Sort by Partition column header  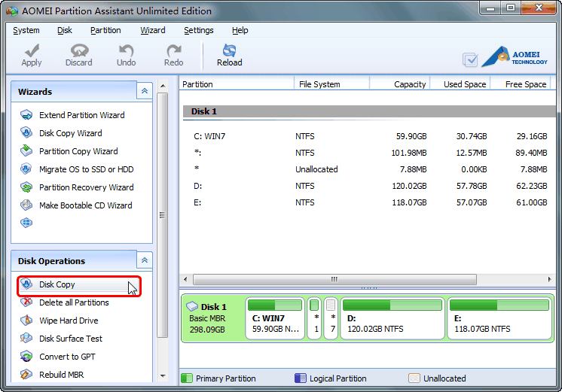coord(237,84)
